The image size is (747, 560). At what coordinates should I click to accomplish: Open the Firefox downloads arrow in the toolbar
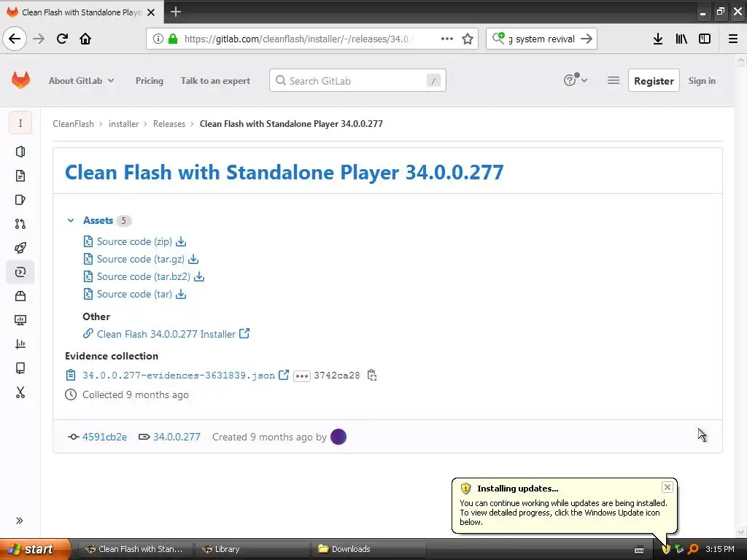[x=658, y=39]
